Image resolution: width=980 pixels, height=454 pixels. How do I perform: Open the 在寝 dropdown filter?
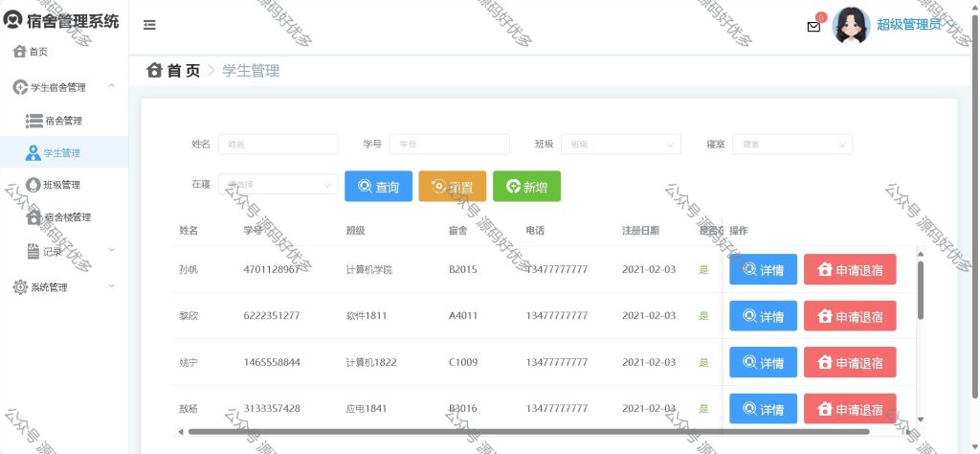coord(278,185)
